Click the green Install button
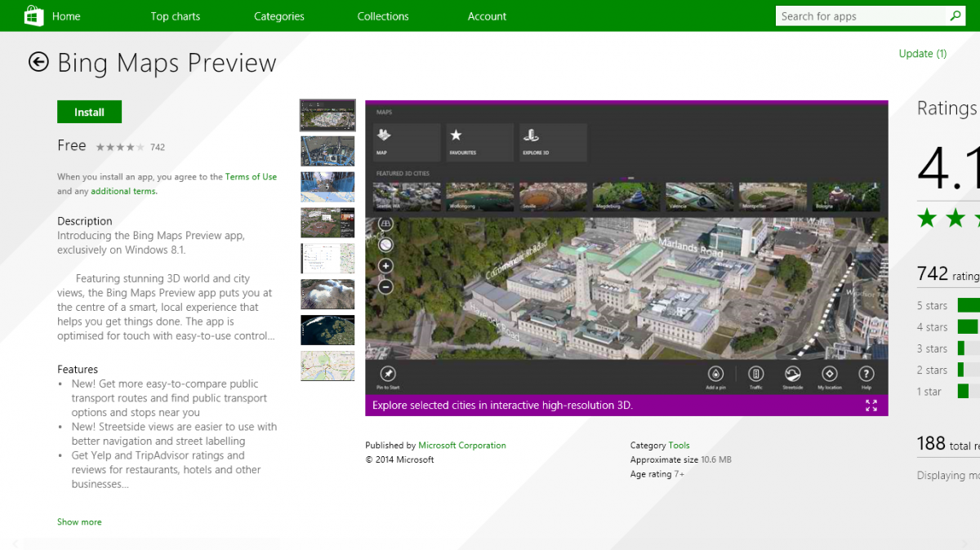The height and width of the screenshot is (550, 980). [89, 112]
